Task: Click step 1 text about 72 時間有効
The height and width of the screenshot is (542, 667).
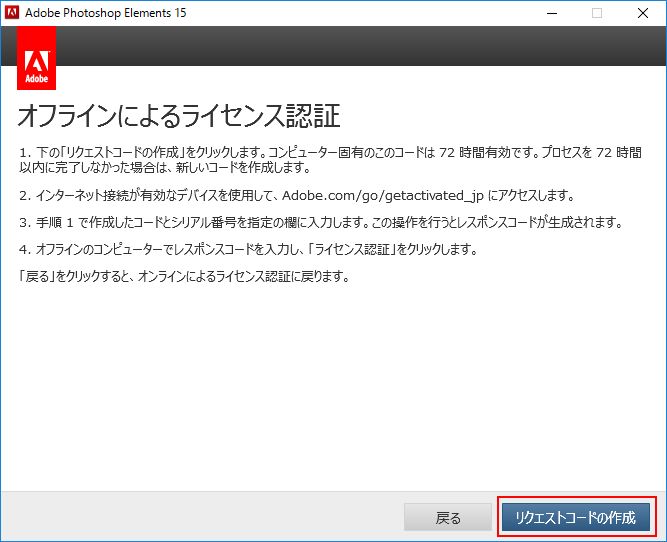Action: [330, 160]
